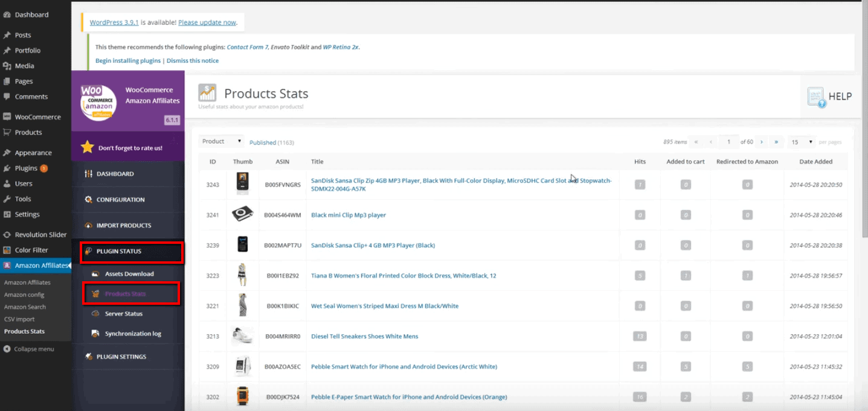Click the Portfolio pushpin icon
Image resolution: width=868 pixels, height=411 pixels.
coord(7,51)
